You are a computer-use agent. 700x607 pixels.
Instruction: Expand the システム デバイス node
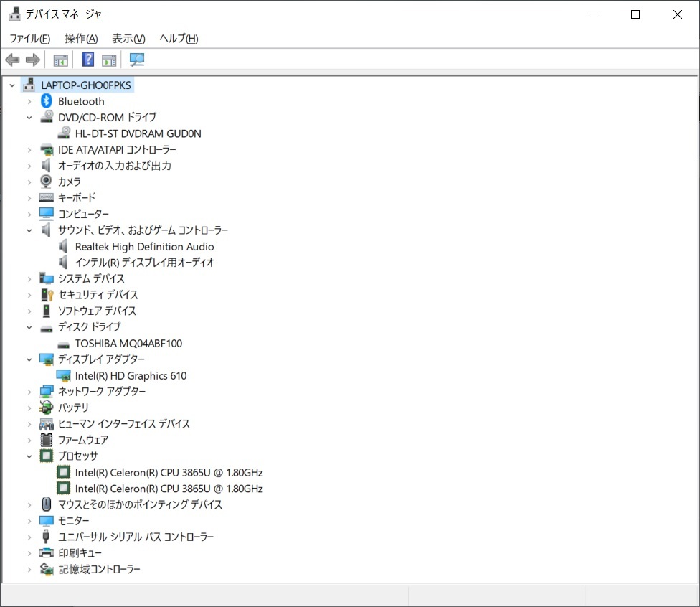pyautogui.click(x=29, y=279)
